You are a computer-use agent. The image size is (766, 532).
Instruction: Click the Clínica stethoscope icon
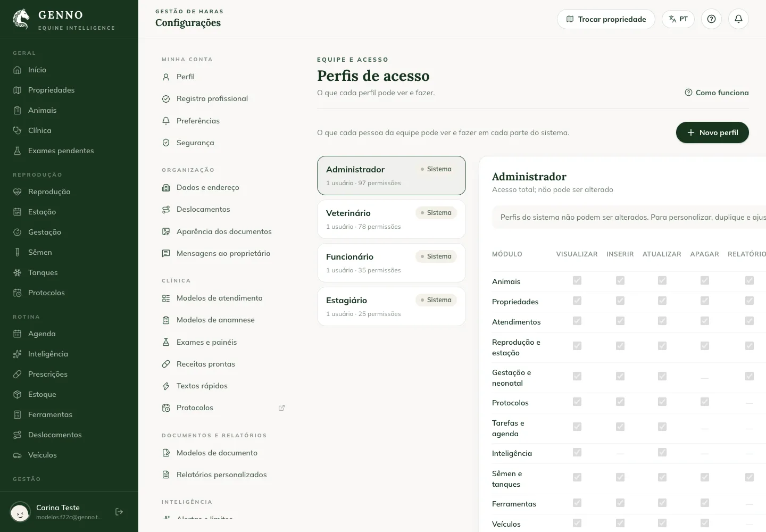point(18,130)
